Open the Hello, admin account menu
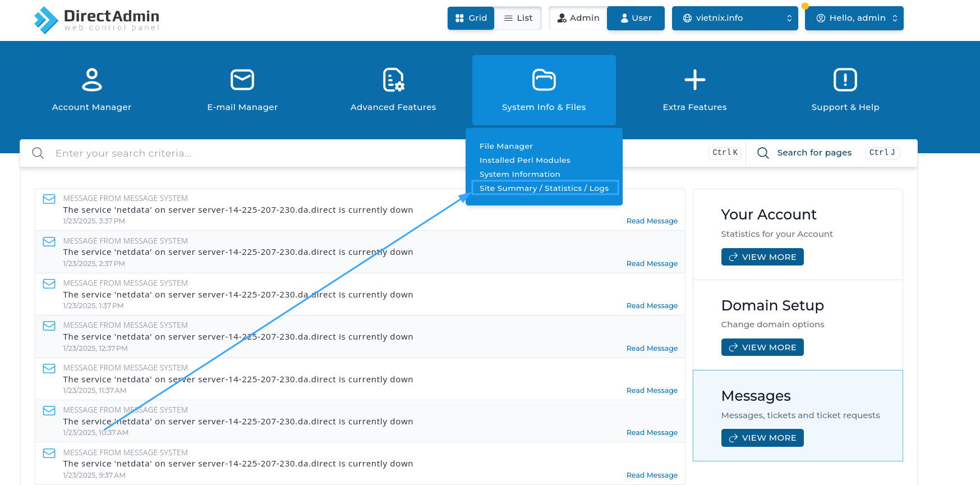 pyautogui.click(x=854, y=18)
